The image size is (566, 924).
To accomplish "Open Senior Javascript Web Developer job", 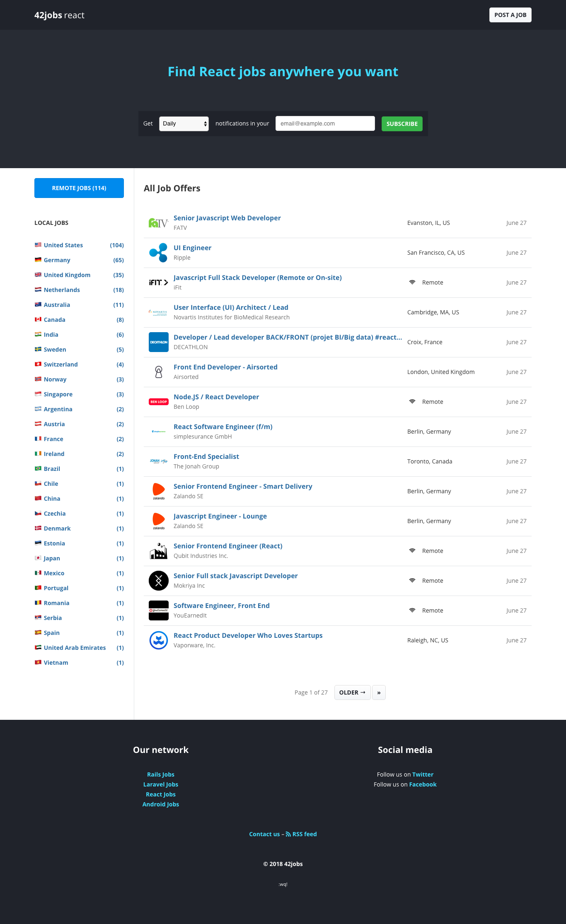I will tap(227, 218).
